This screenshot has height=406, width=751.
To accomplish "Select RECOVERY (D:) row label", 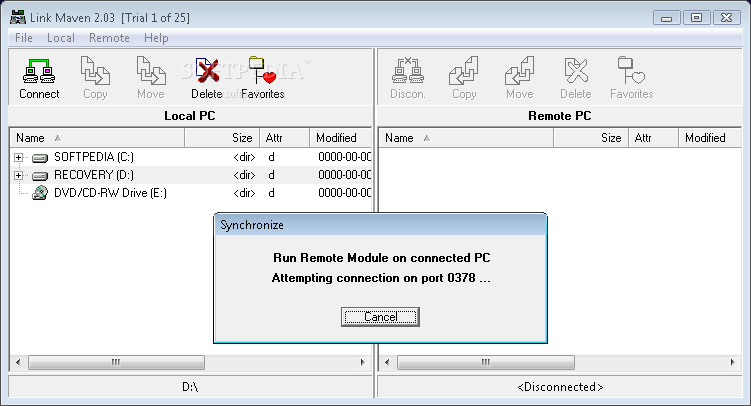I will (x=94, y=175).
